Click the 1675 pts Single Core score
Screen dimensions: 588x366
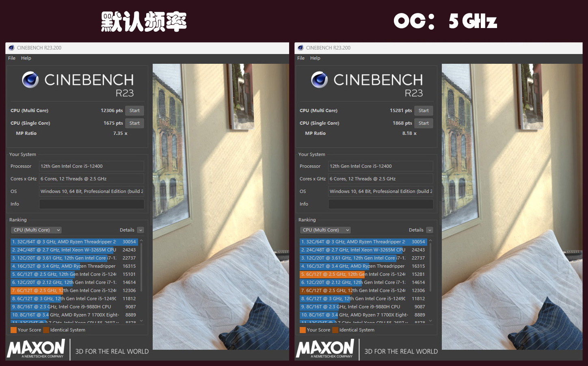pyautogui.click(x=113, y=123)
